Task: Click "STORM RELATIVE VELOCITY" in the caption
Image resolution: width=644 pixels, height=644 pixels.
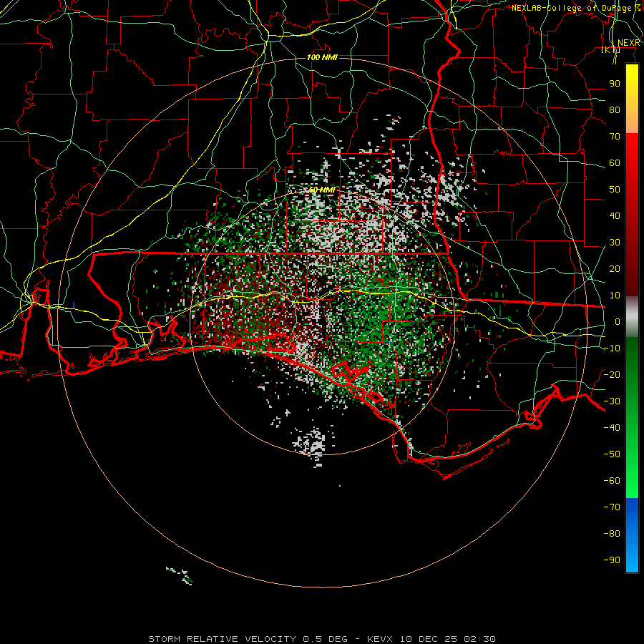Action: [222, 639]
